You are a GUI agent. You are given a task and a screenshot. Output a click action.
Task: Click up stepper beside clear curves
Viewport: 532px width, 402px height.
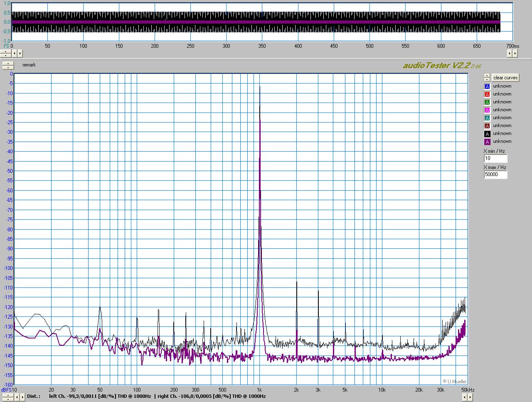click(487, 76)
